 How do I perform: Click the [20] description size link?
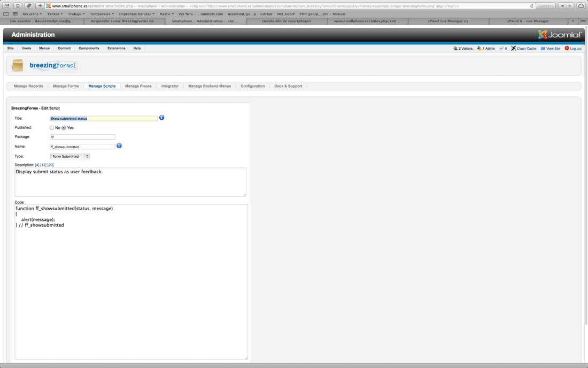(50, 165)
